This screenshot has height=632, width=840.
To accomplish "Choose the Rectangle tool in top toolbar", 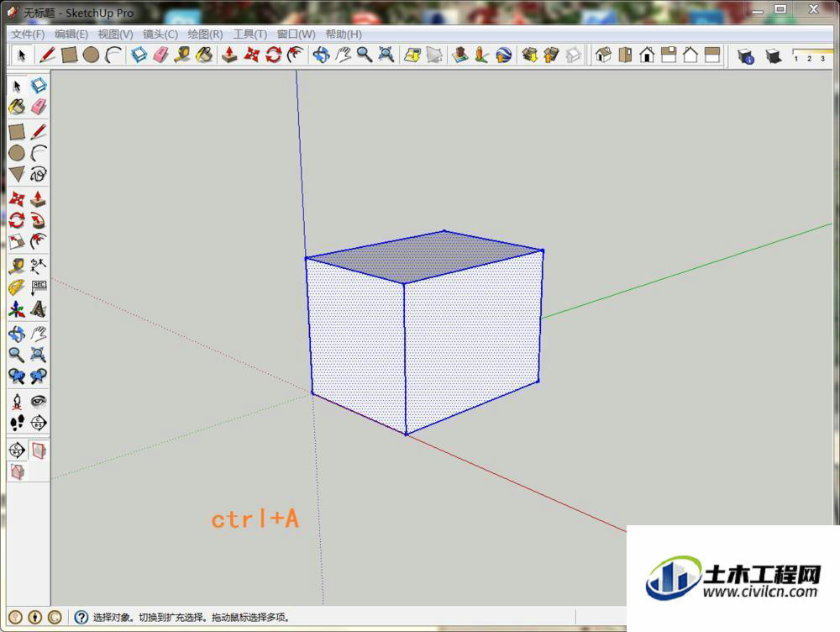I will point(69,55).
